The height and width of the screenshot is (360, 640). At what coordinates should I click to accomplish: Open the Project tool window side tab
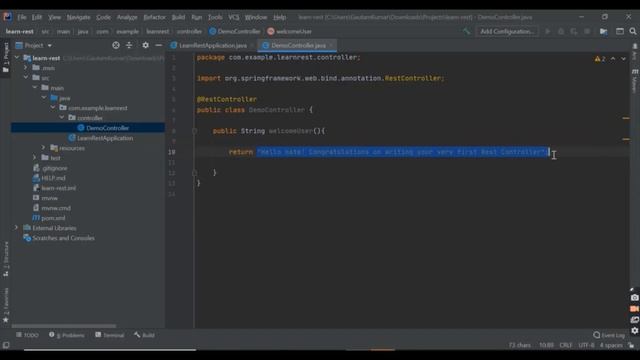[6, 57]
